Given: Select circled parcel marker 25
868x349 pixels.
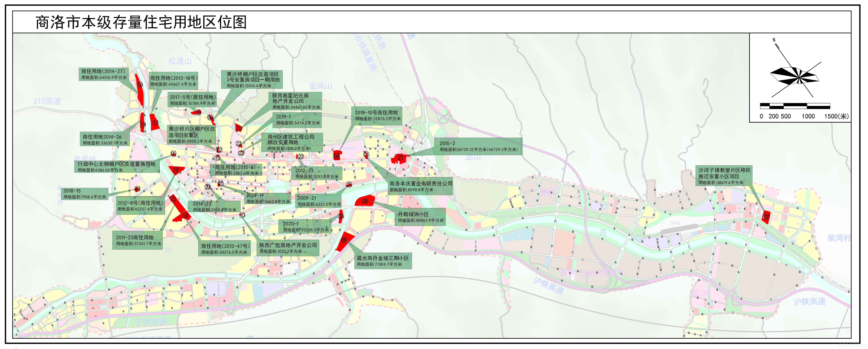Looking at the screenshot, I should (349, 185).
